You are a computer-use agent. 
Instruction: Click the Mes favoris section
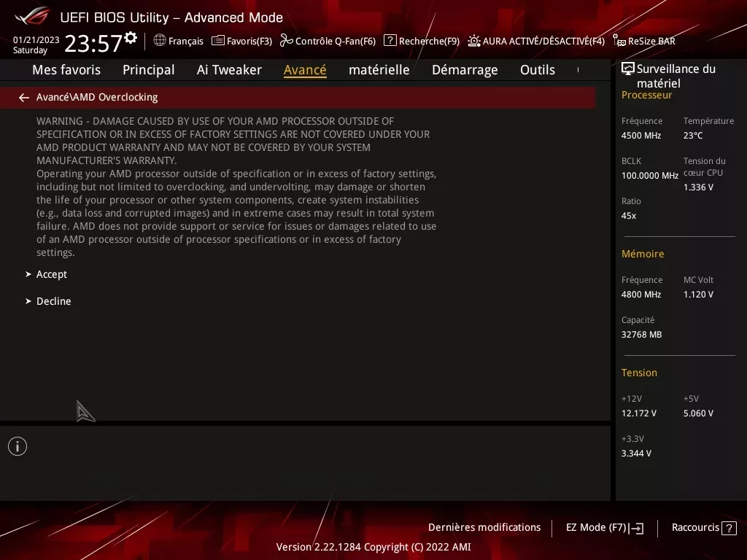click(66, 69)
